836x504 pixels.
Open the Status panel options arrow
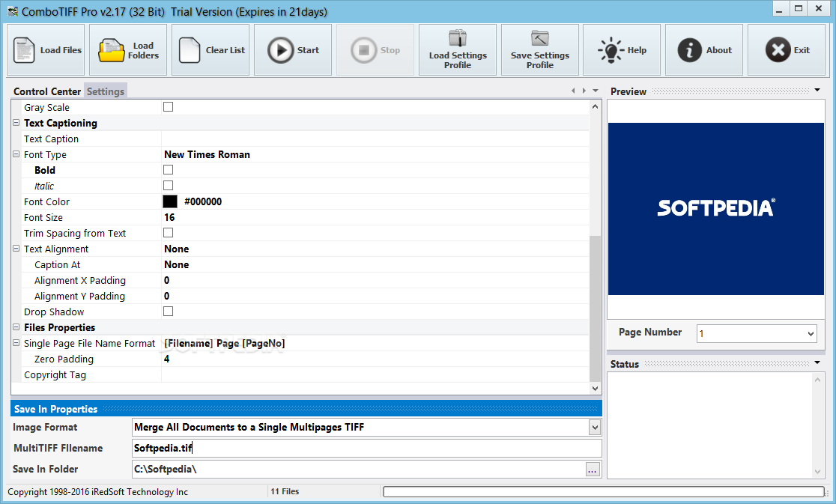pyautogui.click(x=817, y=362)
